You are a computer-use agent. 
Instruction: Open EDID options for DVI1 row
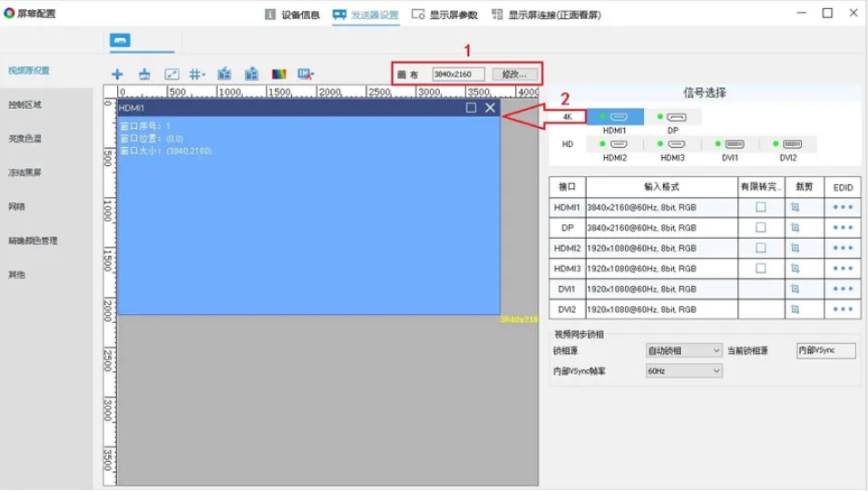point(843,289)
